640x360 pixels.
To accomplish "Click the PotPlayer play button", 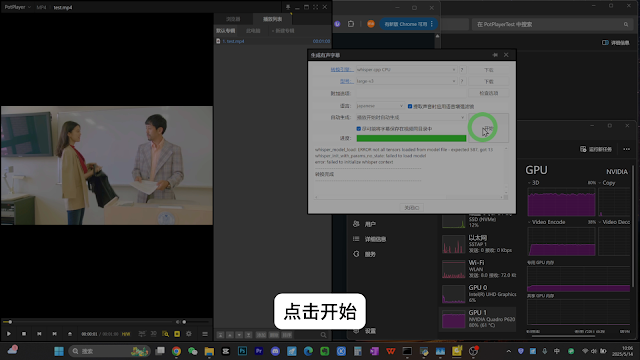I will tap(9, 334).
